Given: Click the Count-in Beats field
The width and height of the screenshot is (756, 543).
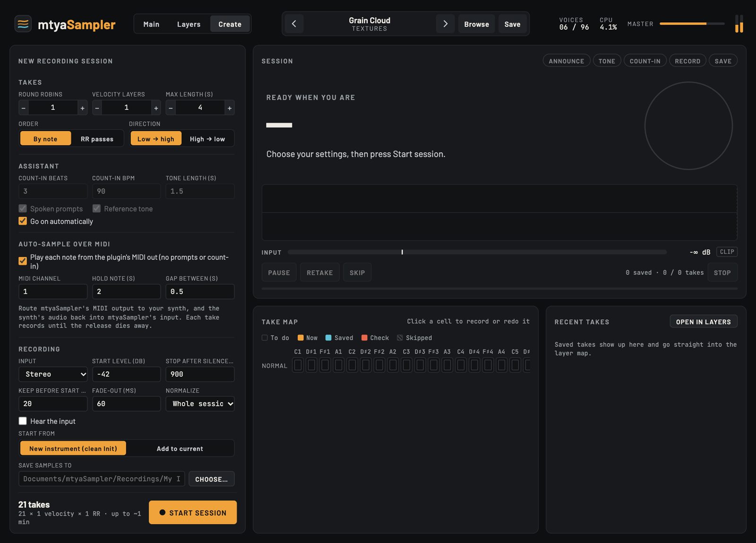Looking at the screenshot, I should tap(53, 191).
